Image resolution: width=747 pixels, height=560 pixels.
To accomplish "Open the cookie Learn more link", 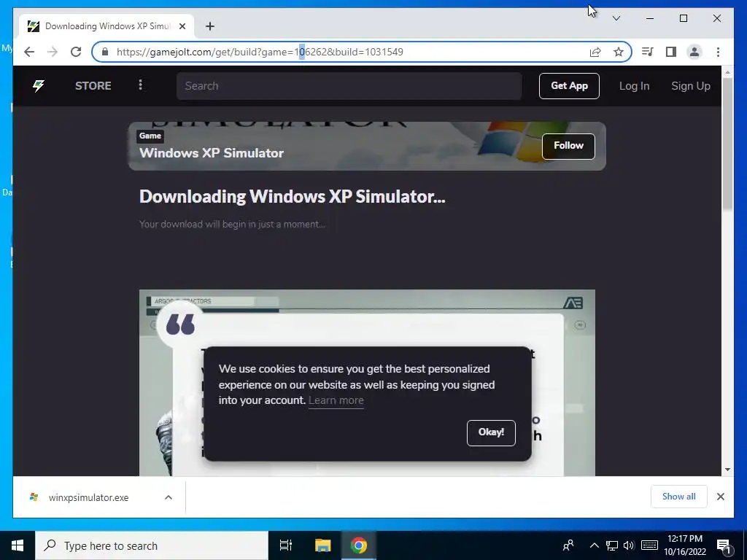I will tap(336, 400).
